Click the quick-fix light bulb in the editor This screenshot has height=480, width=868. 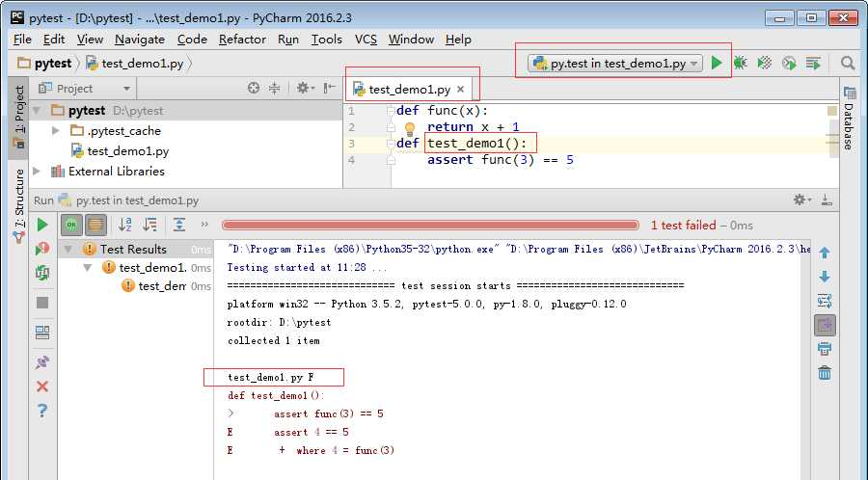point(410,129)
